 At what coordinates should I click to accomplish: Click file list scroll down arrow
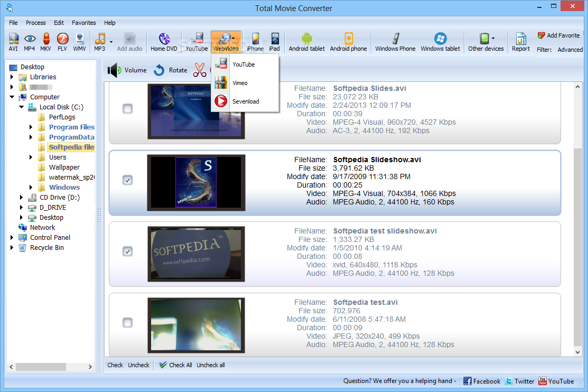click(577, 352)
